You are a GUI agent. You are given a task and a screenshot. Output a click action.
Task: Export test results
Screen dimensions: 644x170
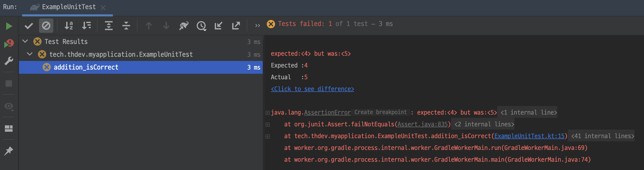(x=236, y=26)
